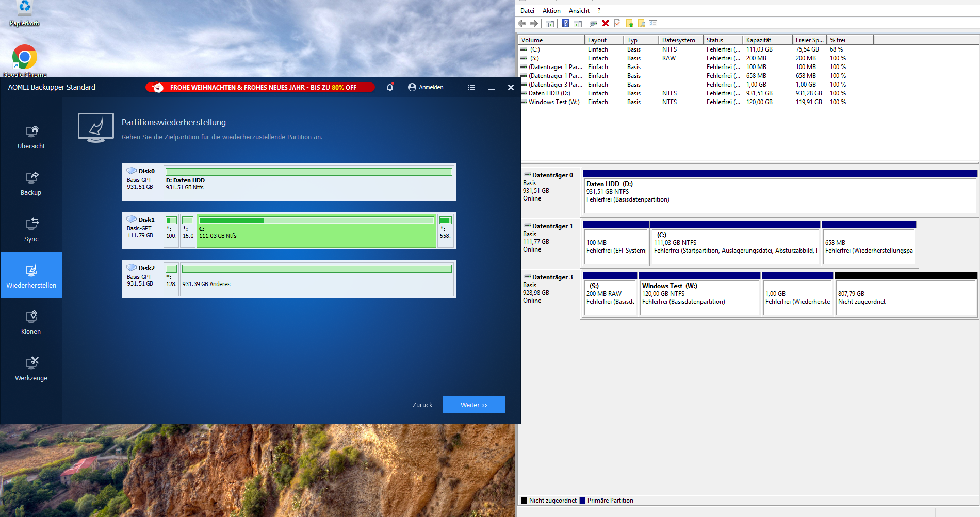The height and width of the screenshot is (517, 980).
Task: Select the 100 MB partition on Disk1
Action: pos(171,231)
